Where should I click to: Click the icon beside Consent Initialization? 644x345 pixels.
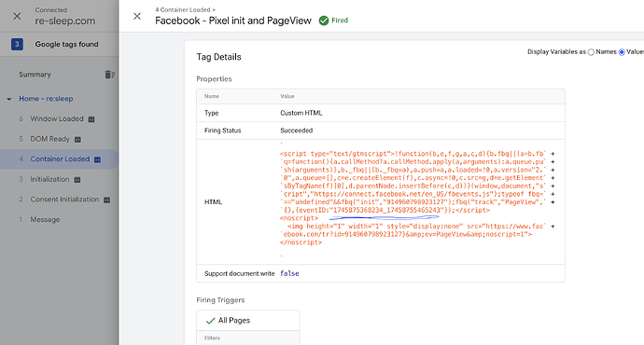(106, 200)
